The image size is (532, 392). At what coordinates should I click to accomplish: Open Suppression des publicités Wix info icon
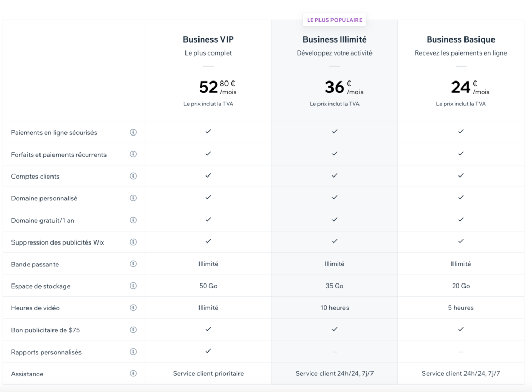click(133, 242)
